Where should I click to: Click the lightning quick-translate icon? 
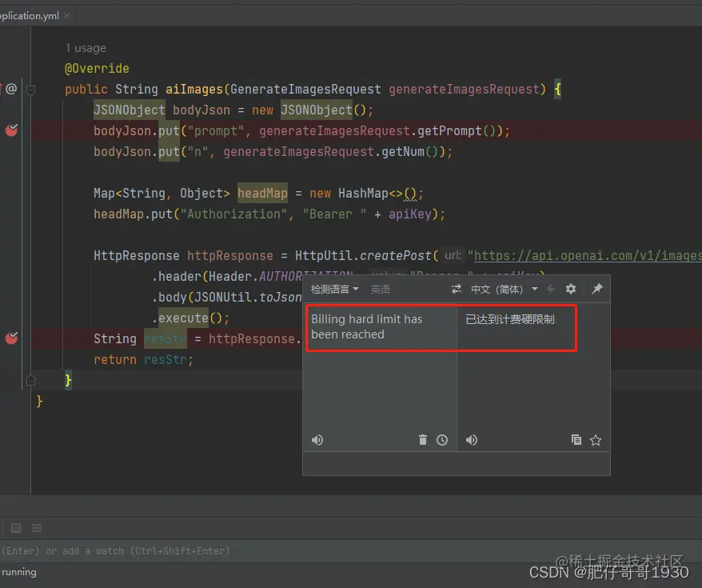[x=551, y=289]
